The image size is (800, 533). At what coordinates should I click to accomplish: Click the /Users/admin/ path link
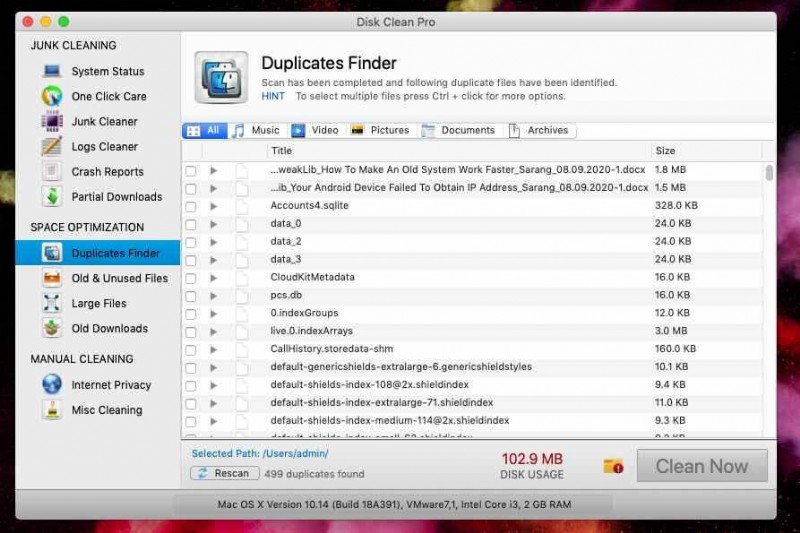295,453
